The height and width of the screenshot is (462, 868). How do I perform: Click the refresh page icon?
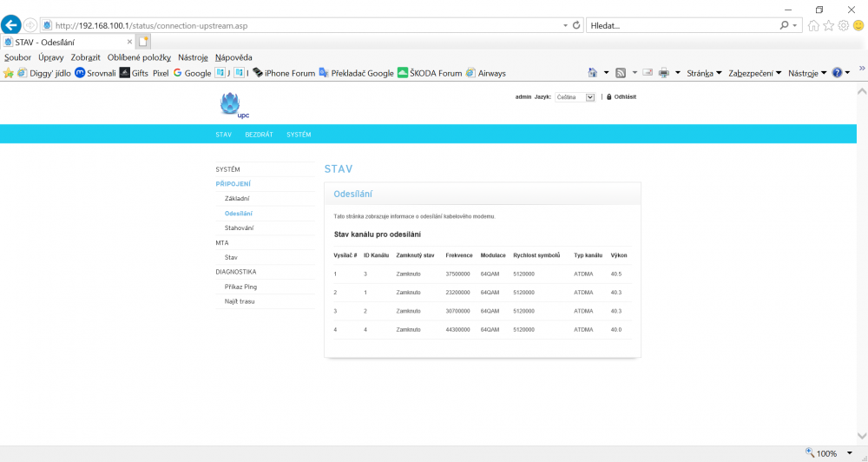(577, 25)
